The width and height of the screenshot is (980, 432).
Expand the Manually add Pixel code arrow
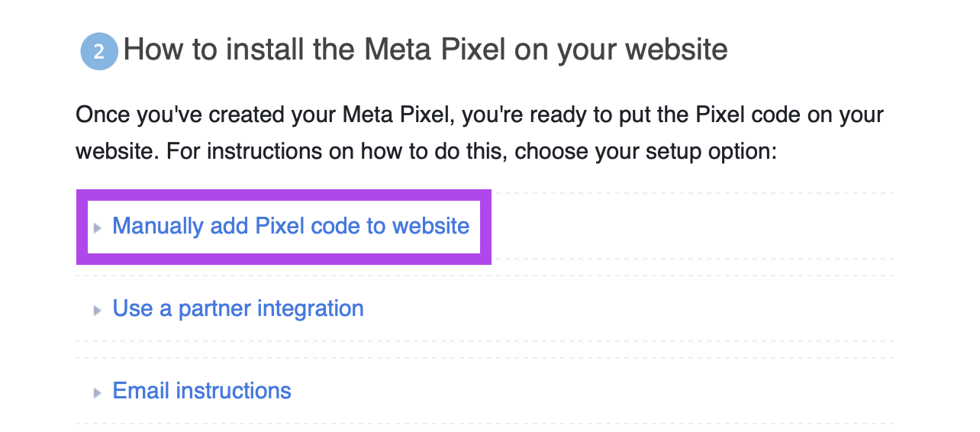(x=97, y=227)
